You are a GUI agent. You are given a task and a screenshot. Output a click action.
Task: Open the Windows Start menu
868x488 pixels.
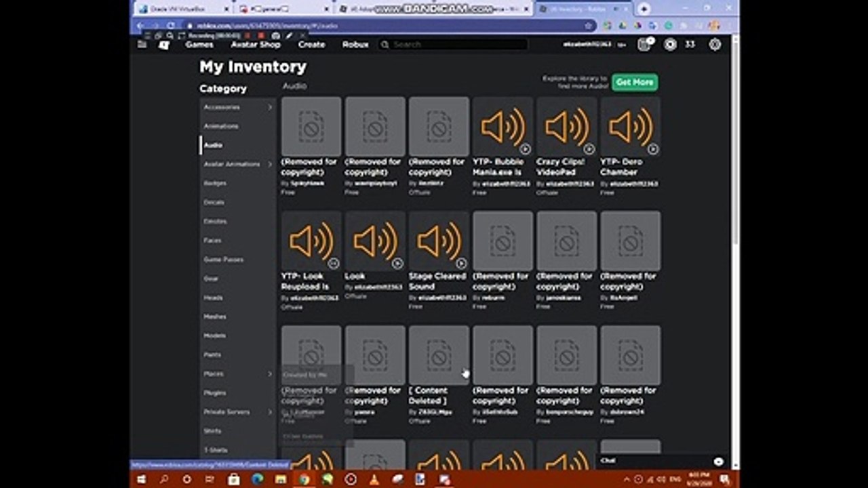point(141,479)
